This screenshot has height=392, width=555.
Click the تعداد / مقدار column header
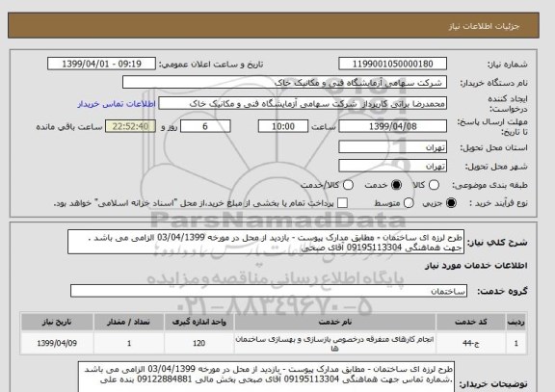[129, 322]
